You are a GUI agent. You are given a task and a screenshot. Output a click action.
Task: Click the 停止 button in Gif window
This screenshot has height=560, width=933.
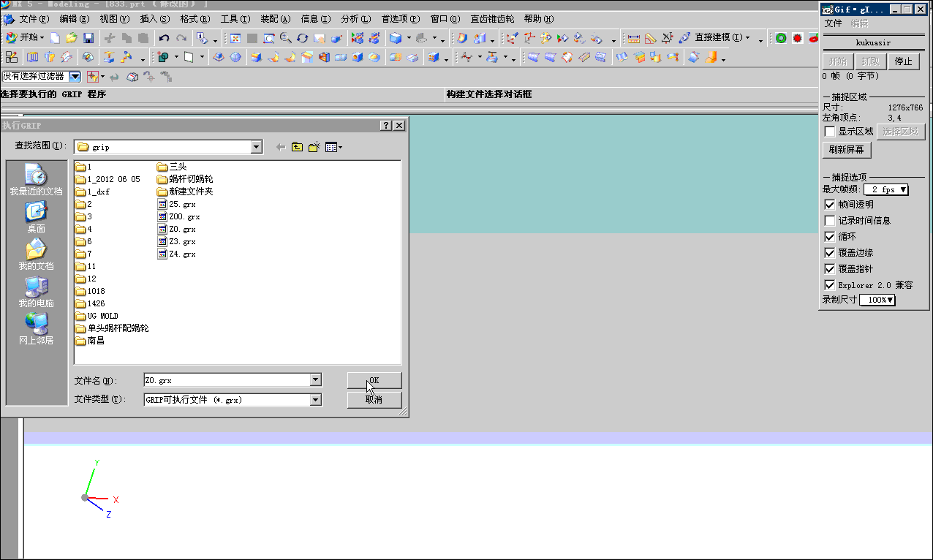click(904, 61)
